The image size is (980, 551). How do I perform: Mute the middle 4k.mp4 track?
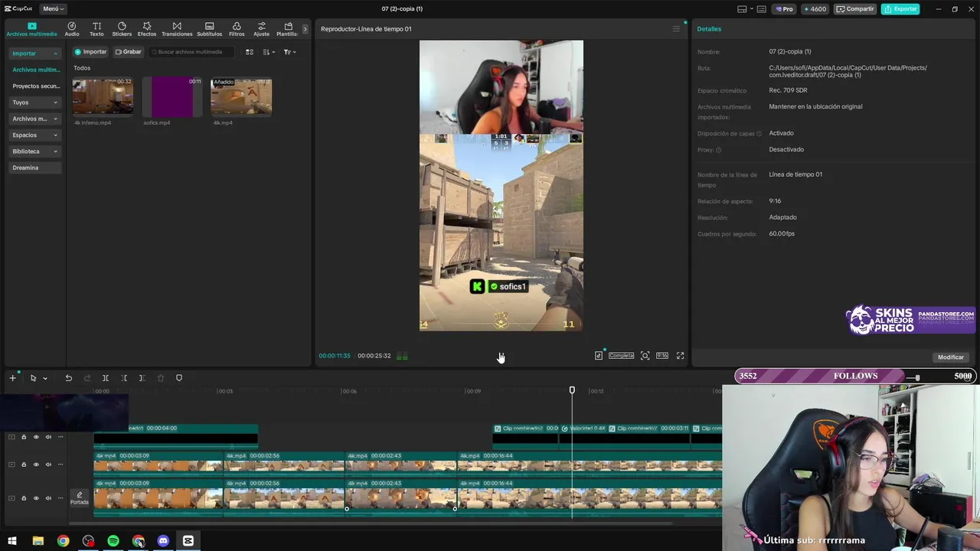[x=48, y=465]
